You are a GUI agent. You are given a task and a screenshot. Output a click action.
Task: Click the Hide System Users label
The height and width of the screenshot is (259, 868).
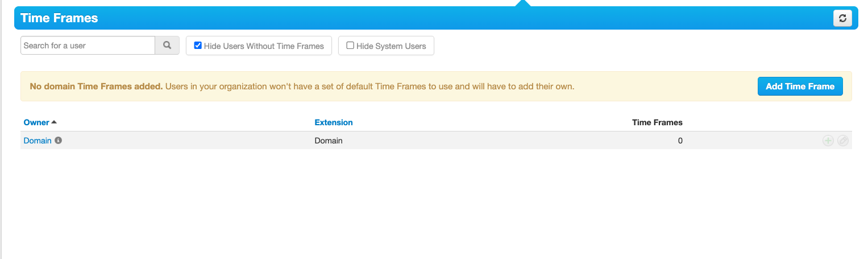(x=391, y=46)
